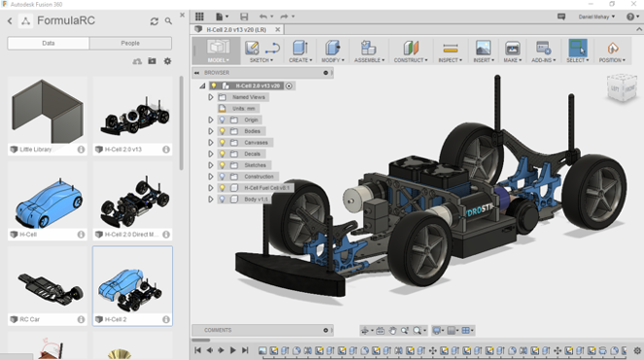The height and width of the screenshot is (360, 644).
Task: Open the Add-Ins scripts icon
Action: tap(543, 48)
